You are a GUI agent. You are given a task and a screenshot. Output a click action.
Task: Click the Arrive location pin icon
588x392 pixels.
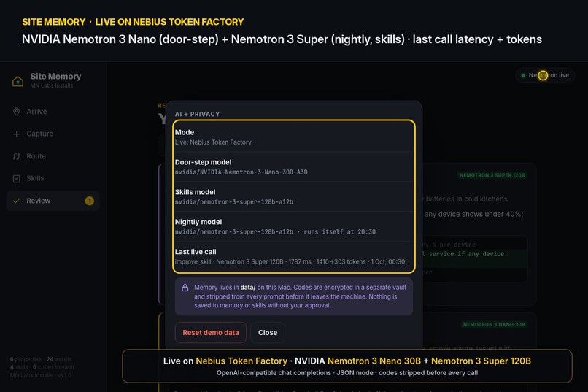[x=17, y=112]
